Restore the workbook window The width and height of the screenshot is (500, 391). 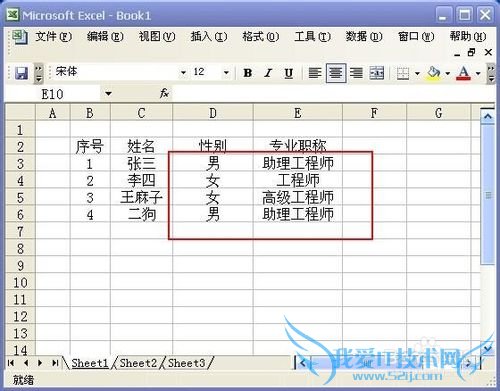[472, 52]
